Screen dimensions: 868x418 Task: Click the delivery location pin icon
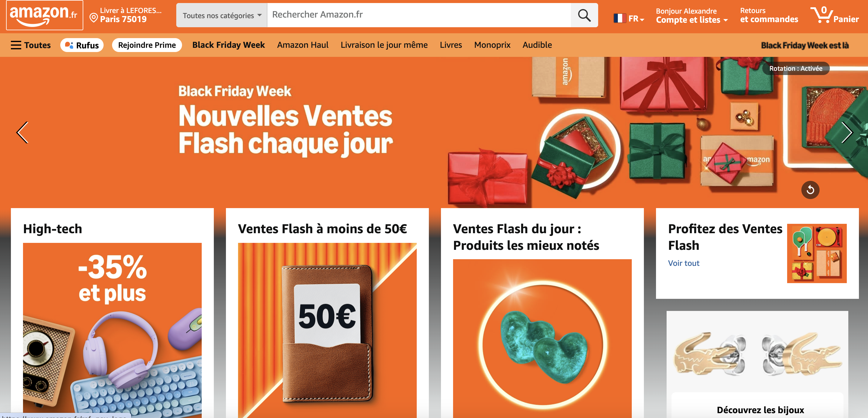pos(93,17)
